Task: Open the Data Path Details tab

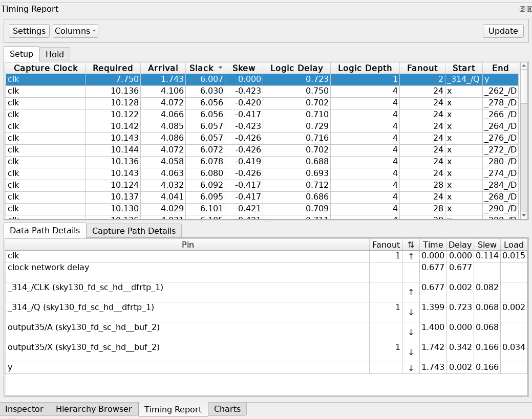Action: (x=45, y=231)
